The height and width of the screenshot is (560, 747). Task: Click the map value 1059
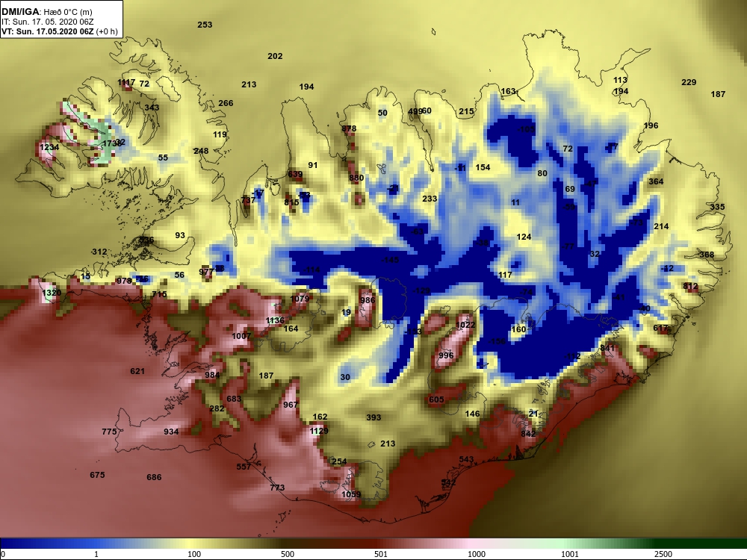point(351,494)
